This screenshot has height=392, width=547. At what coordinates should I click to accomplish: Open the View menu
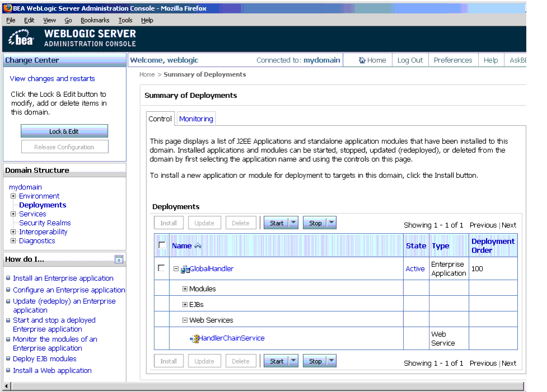[x=49, y=20]
